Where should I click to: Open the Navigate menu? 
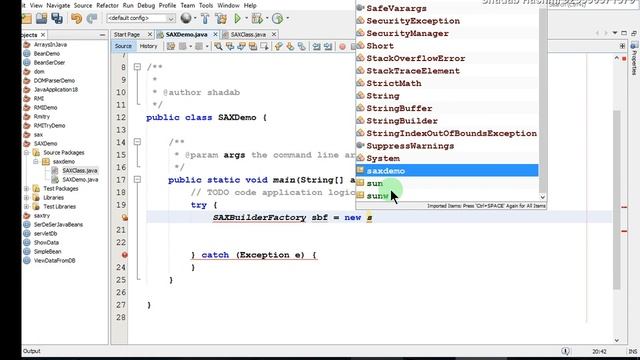[x=58, y=6]
